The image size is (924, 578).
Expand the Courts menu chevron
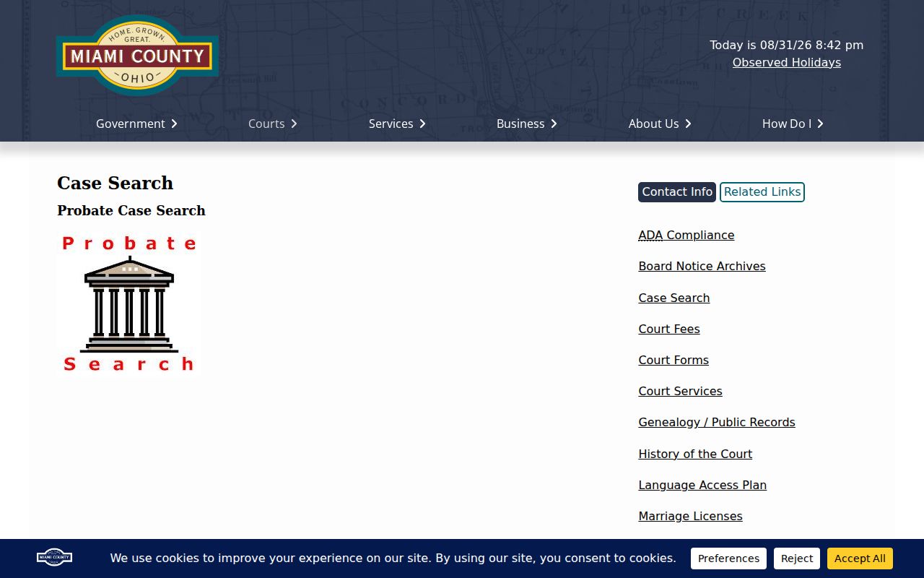tap(294, 124)
